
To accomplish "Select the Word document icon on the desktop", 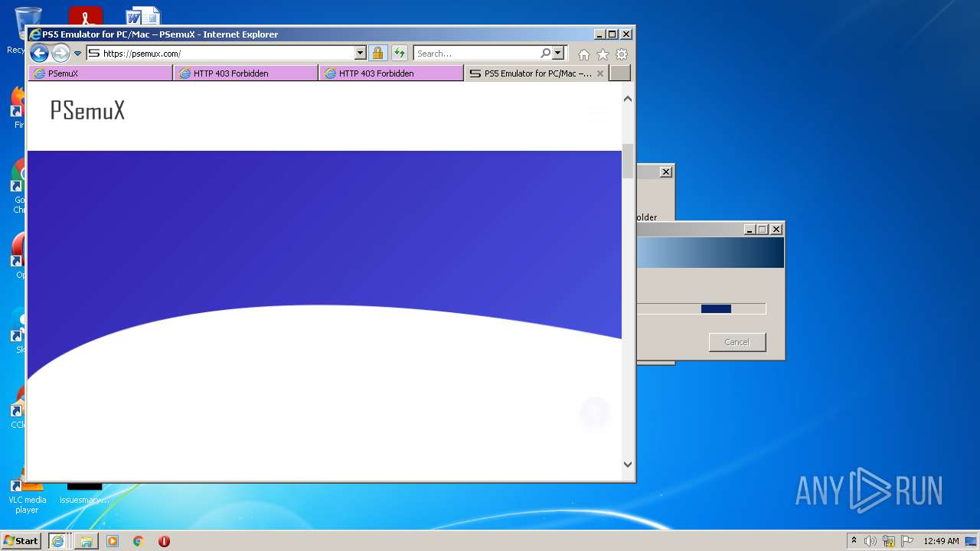I will click(x=142, y=17).
